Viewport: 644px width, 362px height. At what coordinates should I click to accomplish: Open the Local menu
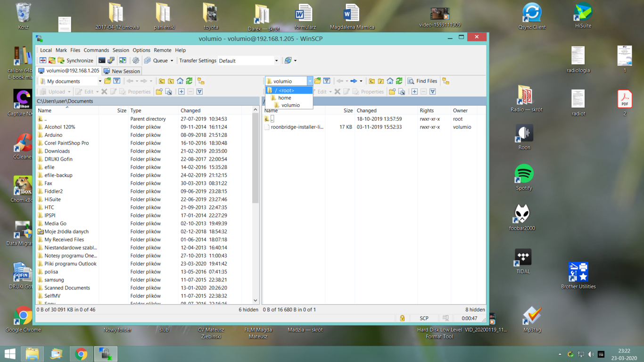point(46,50)
